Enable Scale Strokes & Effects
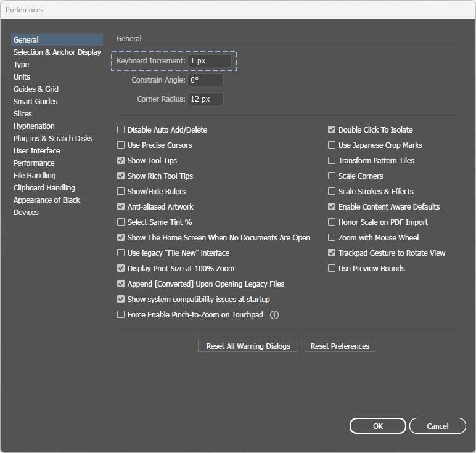The height and width of the screenshot is (453, 476). pos(332,191)
